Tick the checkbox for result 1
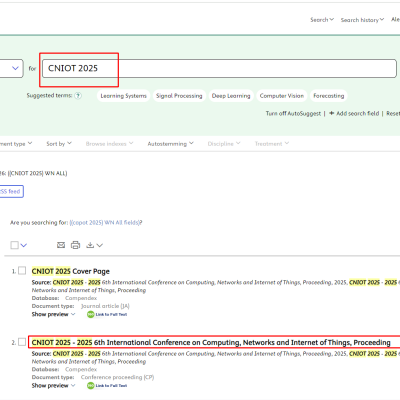The height and width of the screenshot is (400, 400). point(22,271)
